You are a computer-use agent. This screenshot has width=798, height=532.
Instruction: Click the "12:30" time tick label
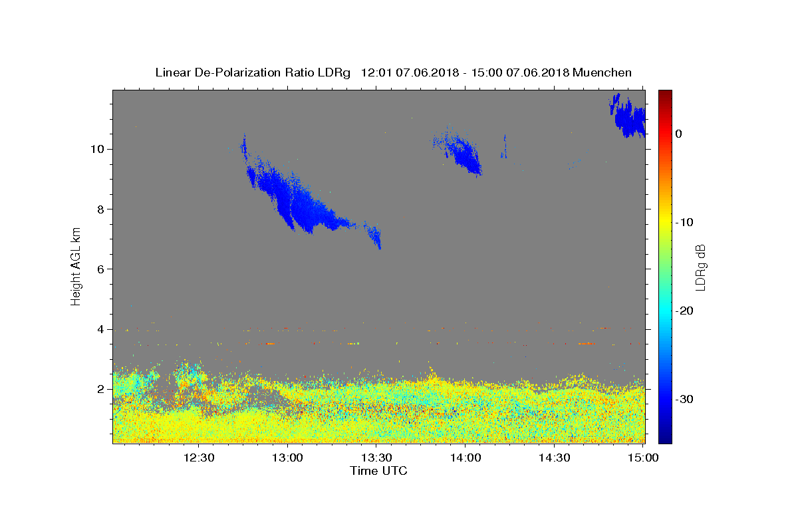click(x=199, y=458)
